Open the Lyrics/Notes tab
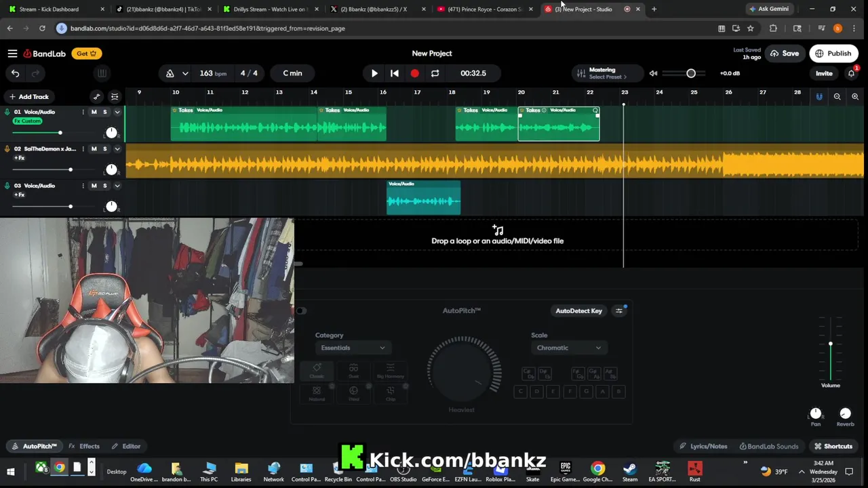The width and height of the screenshot is (868, 488). point(703,446)
